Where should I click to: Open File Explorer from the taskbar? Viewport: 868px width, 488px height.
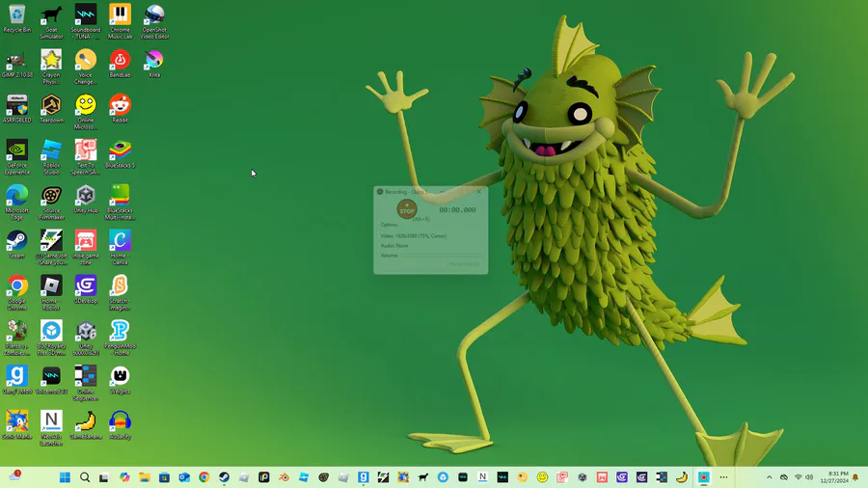pos(145,477)
